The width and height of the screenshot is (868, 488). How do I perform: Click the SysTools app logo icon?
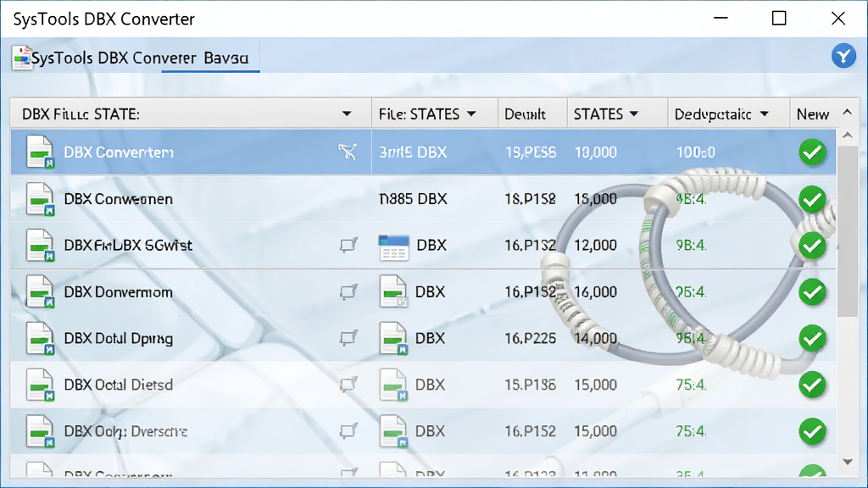(21, 58)
